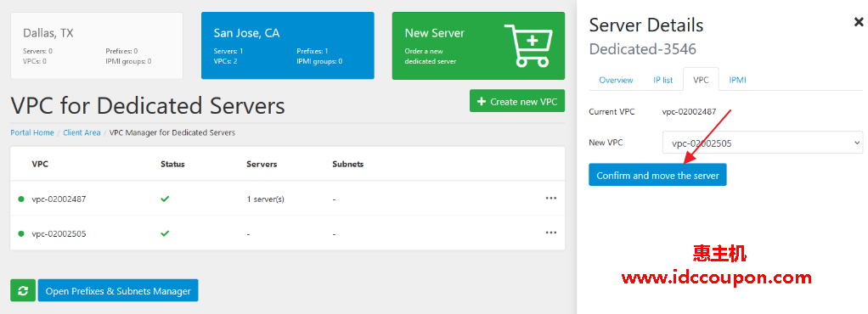Open the three-dot menu for vpc-02002487
The image size is (868, 314).
551,198
